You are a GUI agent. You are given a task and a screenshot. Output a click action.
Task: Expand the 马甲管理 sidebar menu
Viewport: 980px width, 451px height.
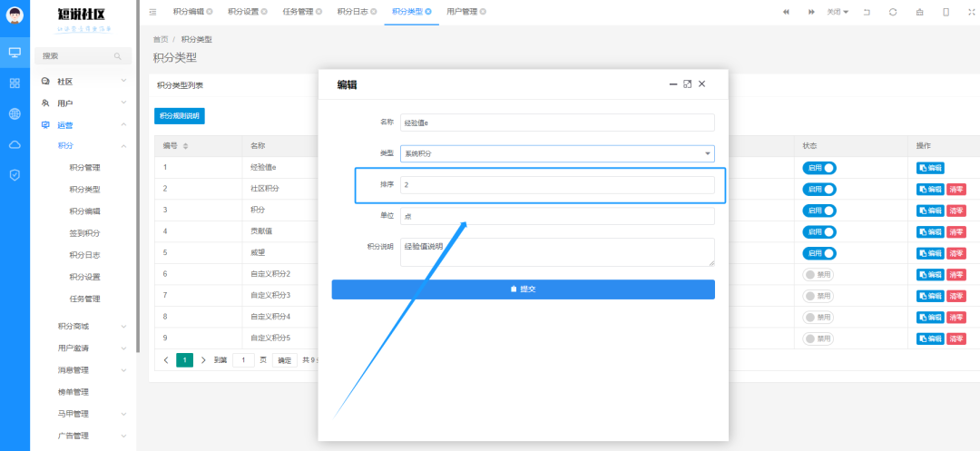pyautogui.click(x=92, y=414)
